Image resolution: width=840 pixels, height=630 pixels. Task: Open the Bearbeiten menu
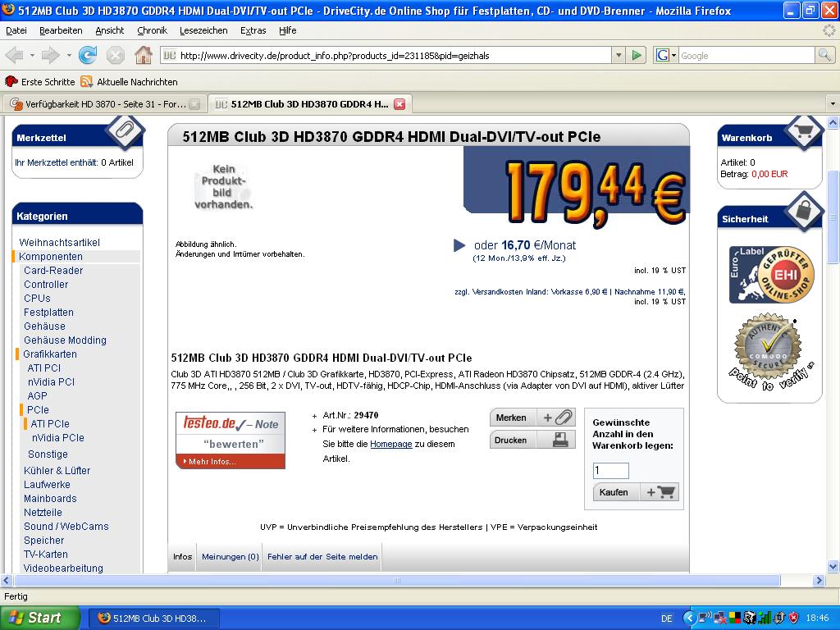point(61,30)
